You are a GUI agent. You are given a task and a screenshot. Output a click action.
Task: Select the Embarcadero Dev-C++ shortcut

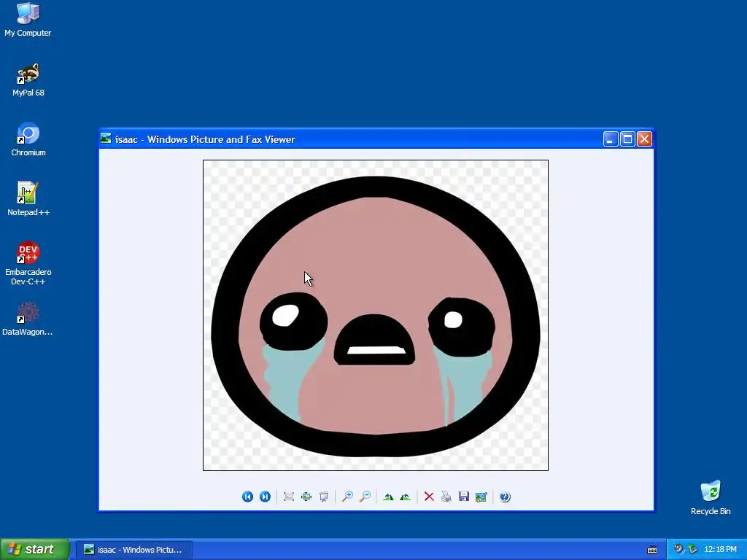pos(28,263)
